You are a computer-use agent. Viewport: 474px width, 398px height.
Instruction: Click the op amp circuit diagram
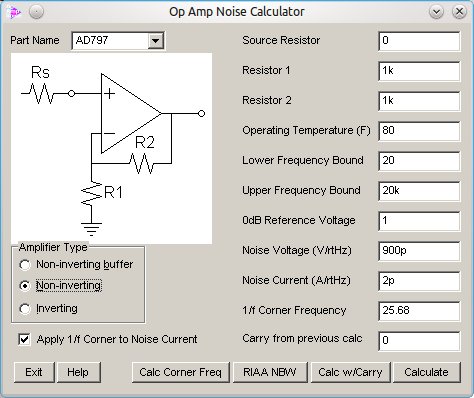[112, 148]
